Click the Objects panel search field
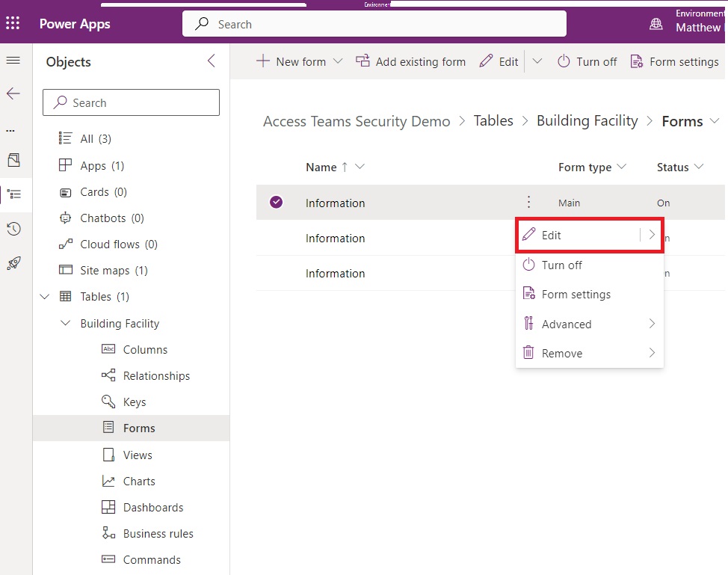 click(x=131, y=102)
